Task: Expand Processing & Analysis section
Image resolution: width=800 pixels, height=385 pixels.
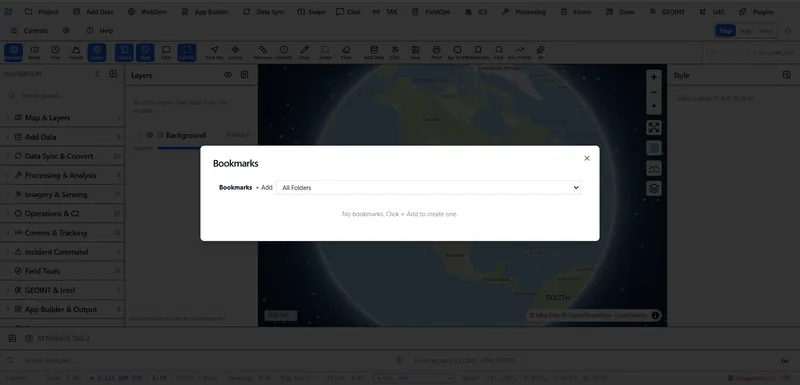Action: coord(62,175)
